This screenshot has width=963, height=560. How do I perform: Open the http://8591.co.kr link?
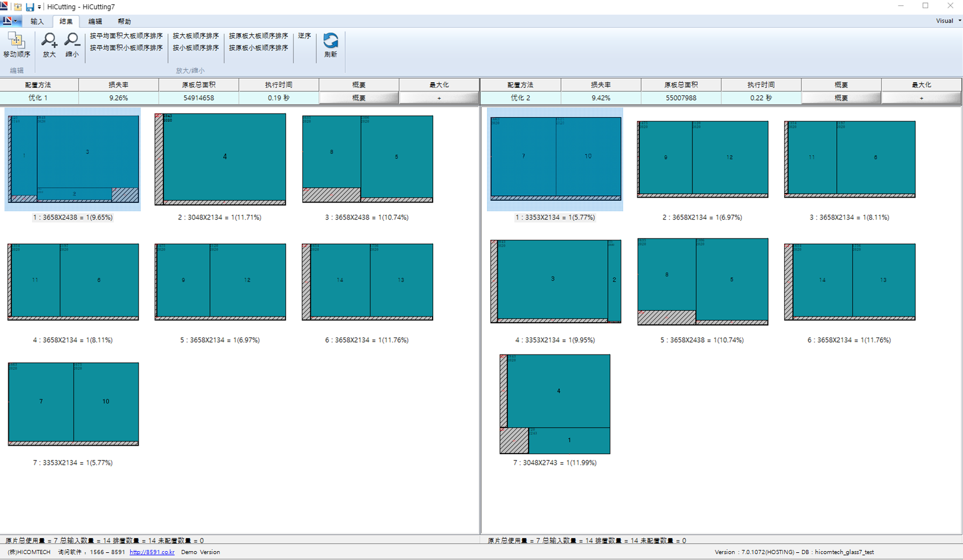tap(152, 552)
